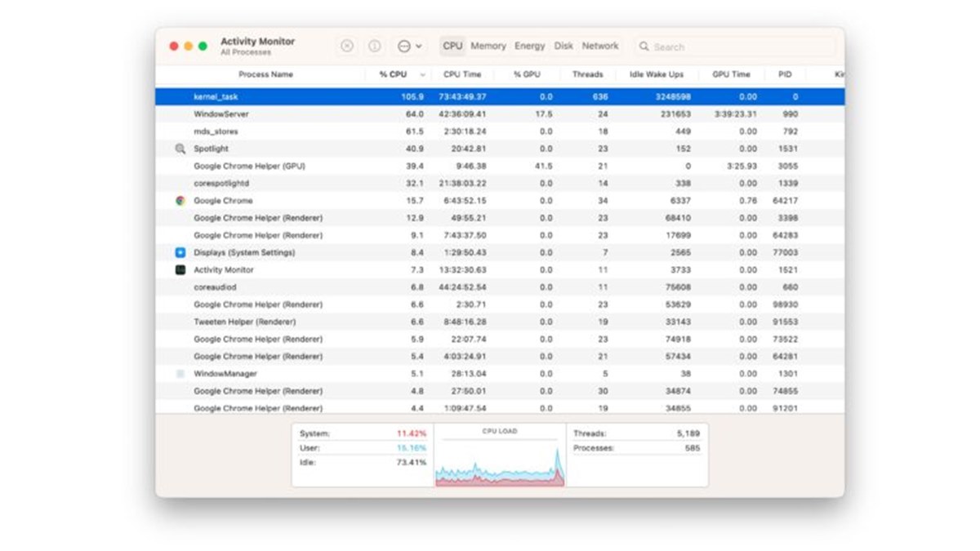The height and width of the screenshot is (551, 980).
Task: Click the stop process X icon
Action: pos(347,47)
